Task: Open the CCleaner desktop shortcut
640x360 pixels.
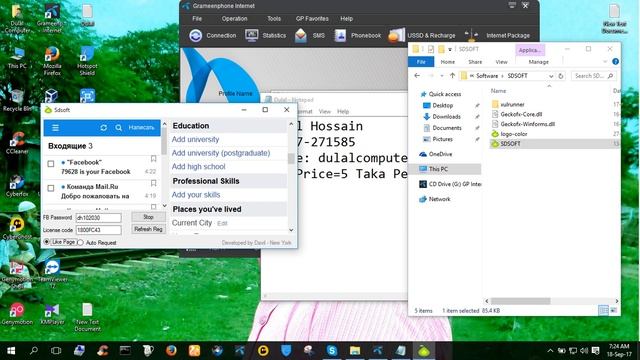Action: 17,142
